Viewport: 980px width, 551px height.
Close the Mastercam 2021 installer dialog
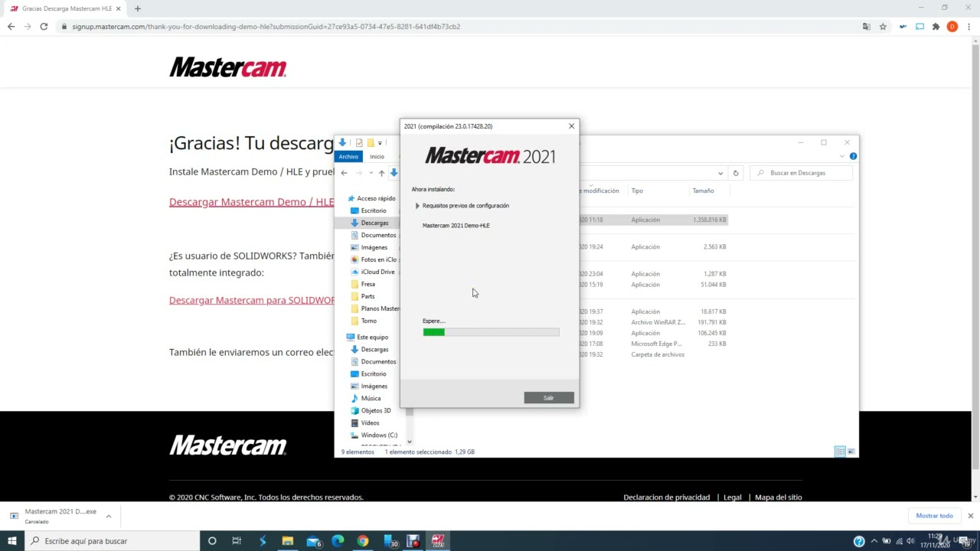[x=571, y=126]
